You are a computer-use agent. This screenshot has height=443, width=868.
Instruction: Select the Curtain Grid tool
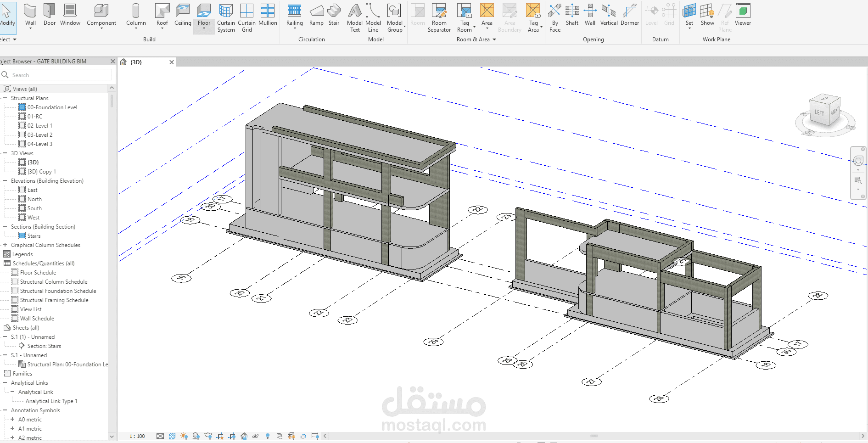click(x=246, y=18)
